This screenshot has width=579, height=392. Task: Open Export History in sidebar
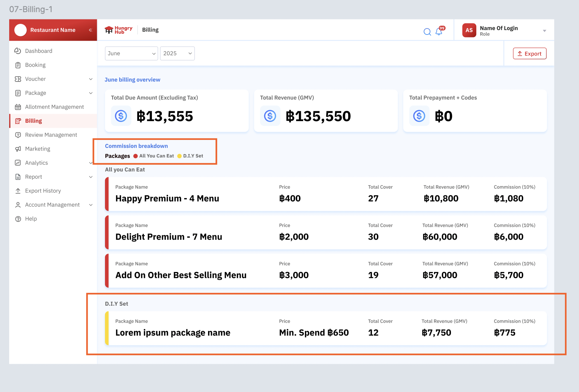pyautogui.click(x=43, y=191)
